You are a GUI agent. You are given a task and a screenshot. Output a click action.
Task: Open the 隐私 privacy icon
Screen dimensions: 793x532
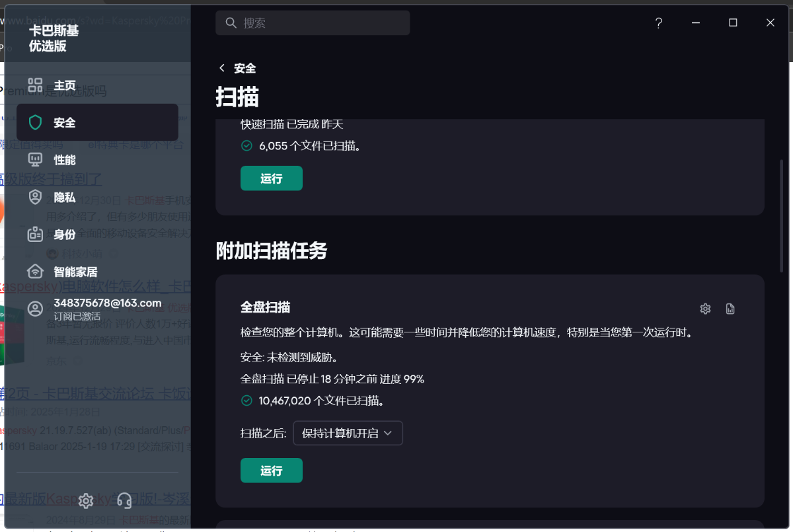point(35,197)
